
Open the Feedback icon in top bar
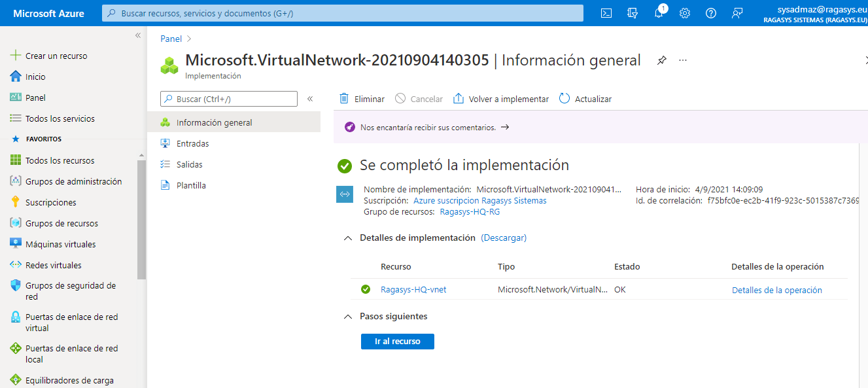click(x=737, y=13)
